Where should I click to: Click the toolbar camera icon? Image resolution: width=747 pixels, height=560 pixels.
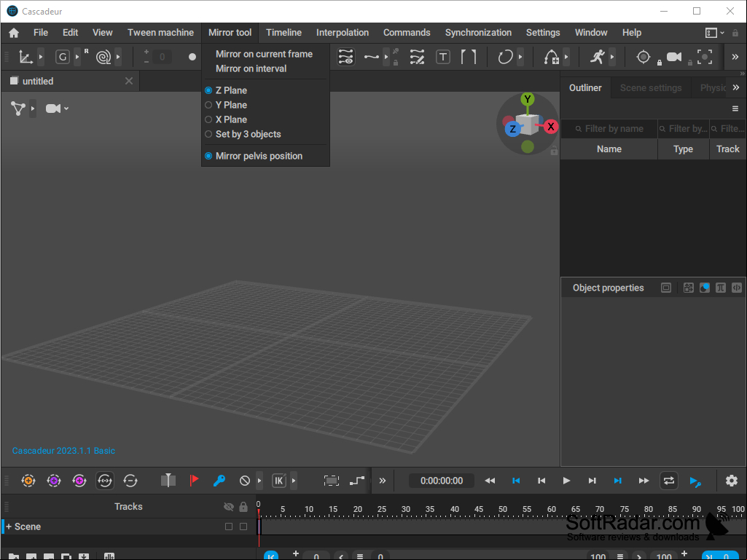click(x=673, y=57)
